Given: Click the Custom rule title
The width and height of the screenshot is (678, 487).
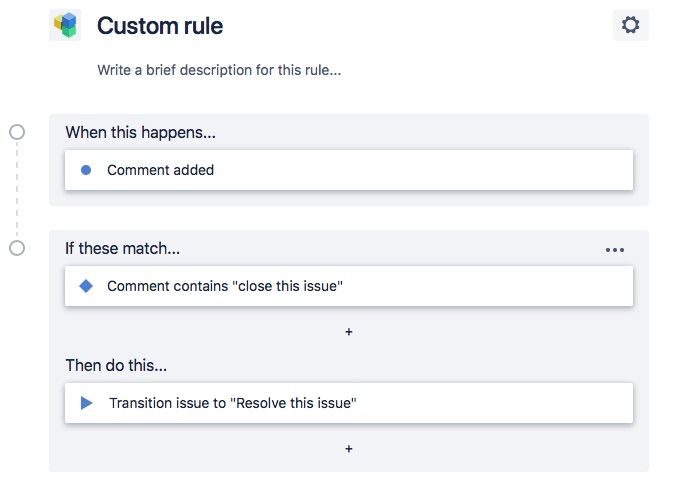Looking at the screenshot, I should click(x=160, y=26).
